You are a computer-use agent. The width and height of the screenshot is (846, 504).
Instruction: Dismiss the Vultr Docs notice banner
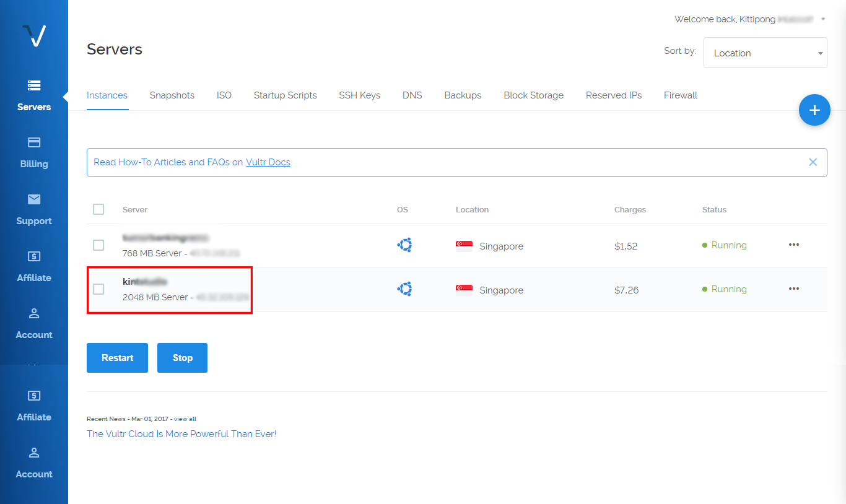click(813, 162)
